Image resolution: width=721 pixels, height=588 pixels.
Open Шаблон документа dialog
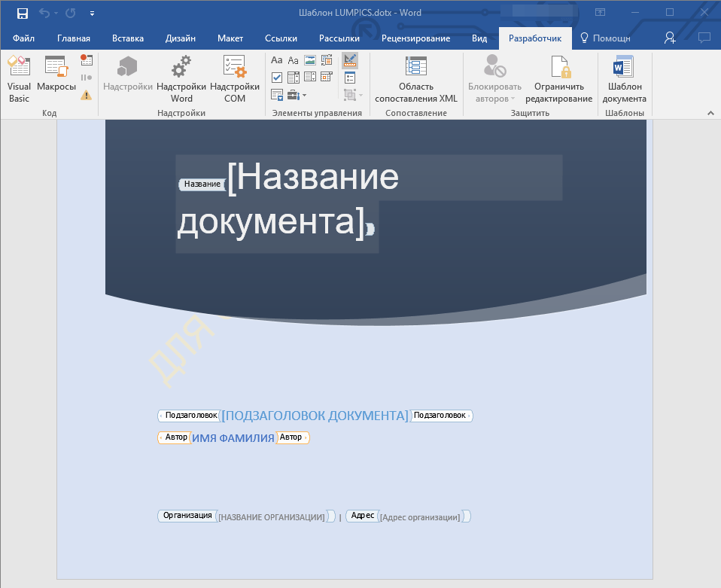[624, 80]
